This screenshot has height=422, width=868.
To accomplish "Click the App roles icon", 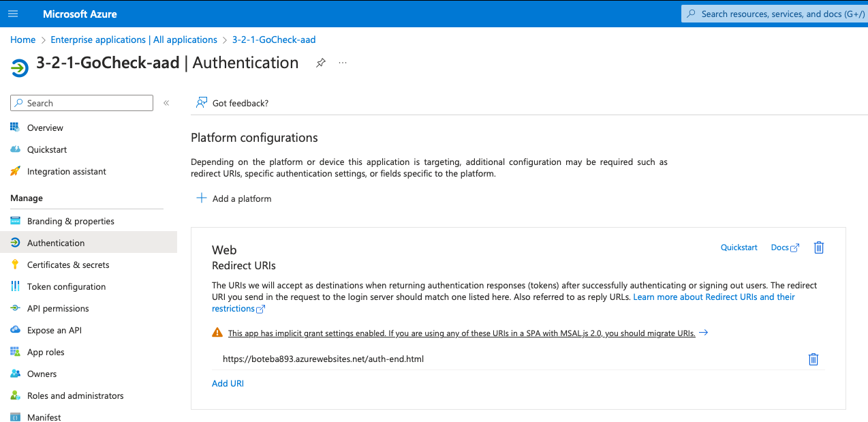I will click(15, 352).
